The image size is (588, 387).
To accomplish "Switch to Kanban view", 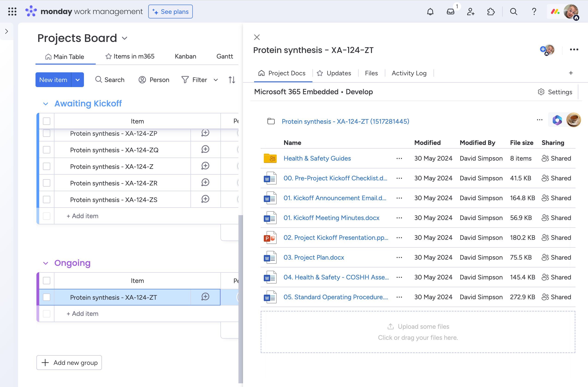I will (x=186, y=56).
